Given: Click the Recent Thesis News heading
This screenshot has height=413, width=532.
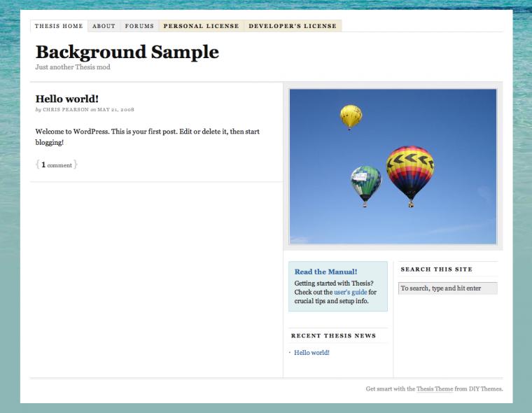Looking at the screenshot, I should tap(333, 336).
